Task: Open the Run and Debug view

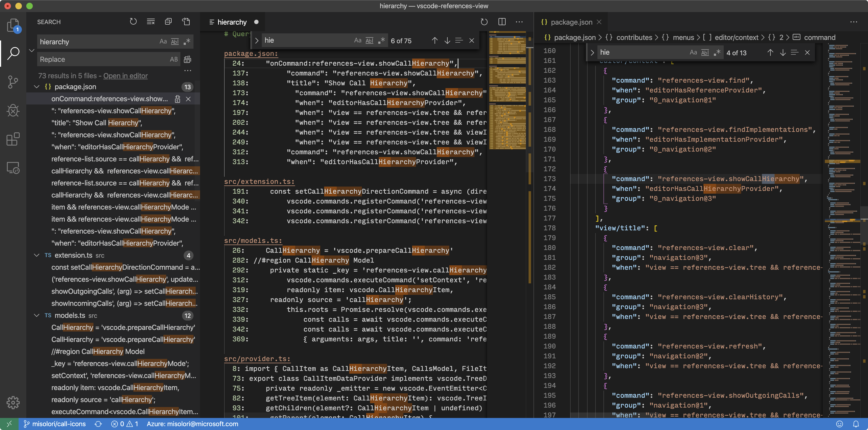Action: [13, 110]
